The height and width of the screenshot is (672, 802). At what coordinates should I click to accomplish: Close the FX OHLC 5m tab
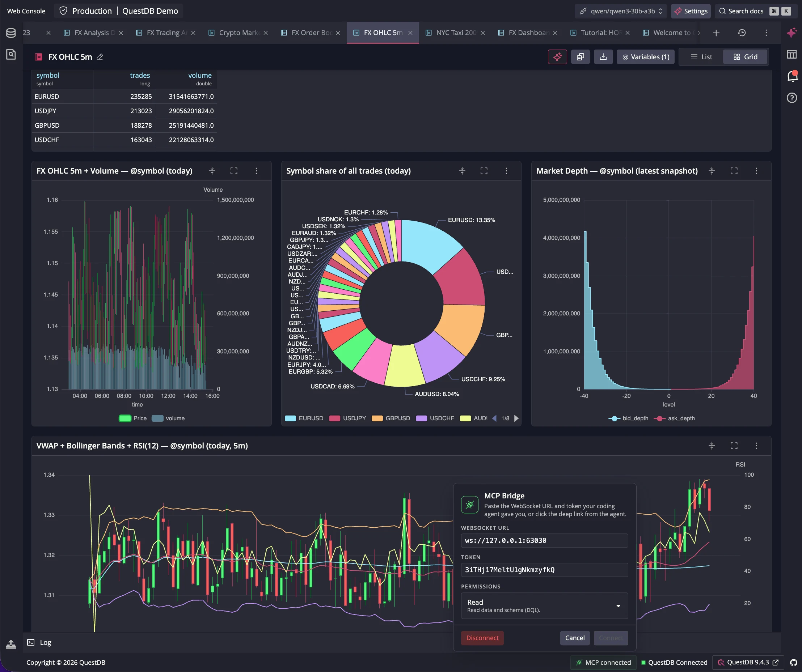pos(410,33)
